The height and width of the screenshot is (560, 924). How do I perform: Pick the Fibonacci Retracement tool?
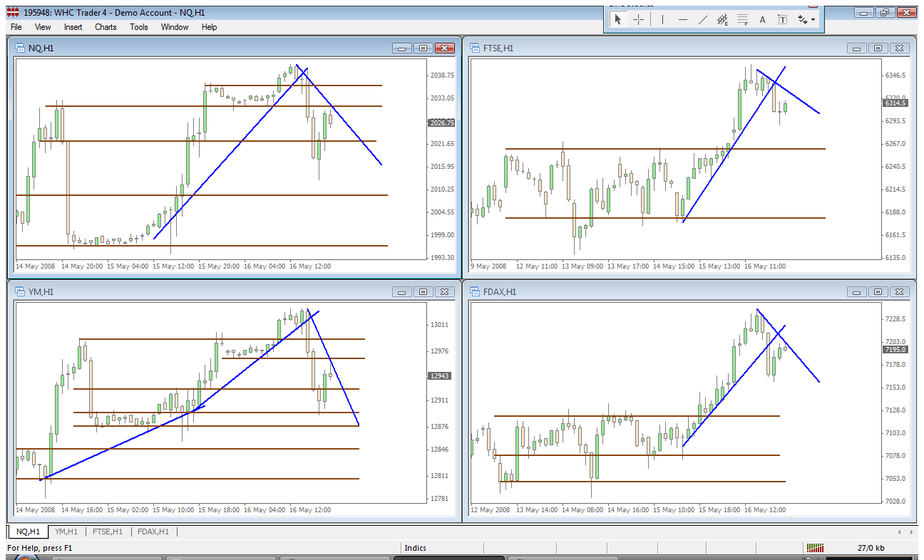pyautogui.click(x=743, y=20)
